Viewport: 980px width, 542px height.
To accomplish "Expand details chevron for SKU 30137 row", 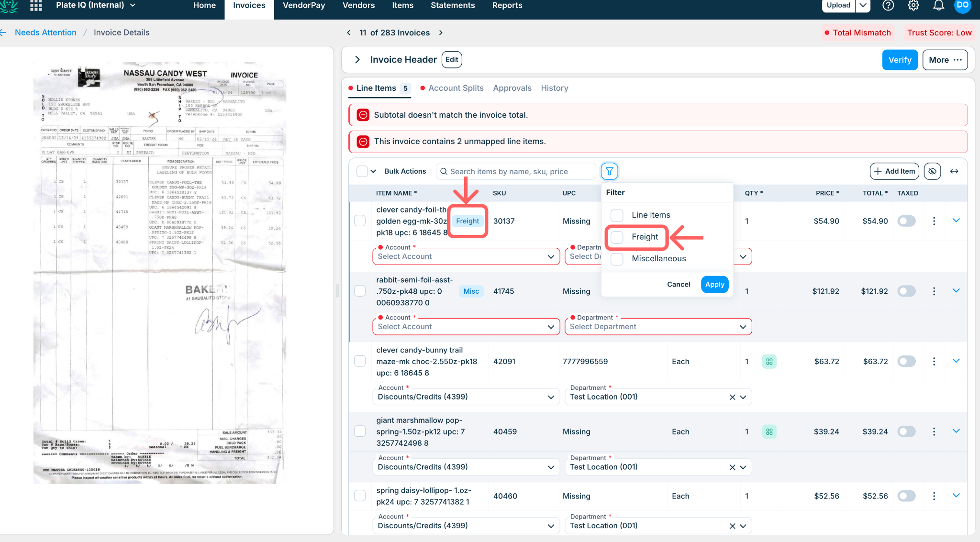I will tap(956, 221).
